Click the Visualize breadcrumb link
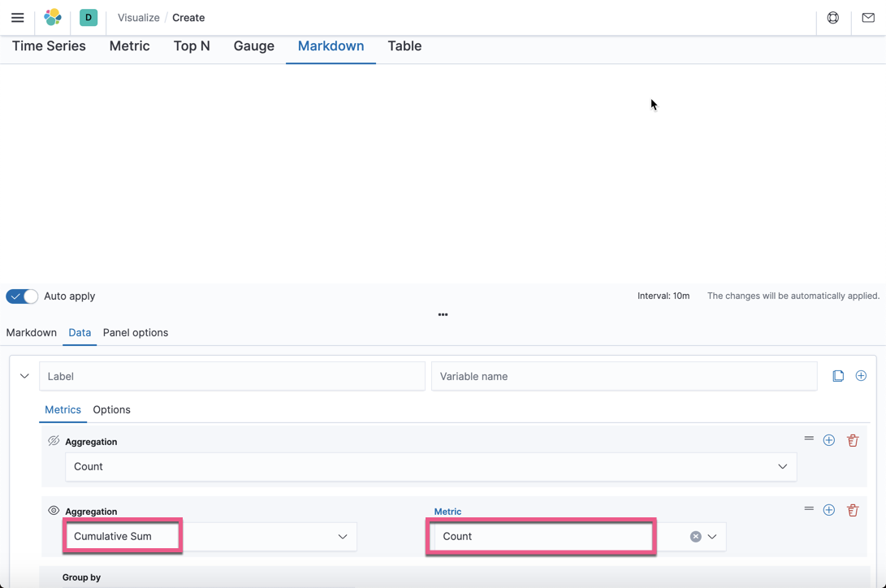This screenshot has height=588, width=886. click(x=138, y=17)
